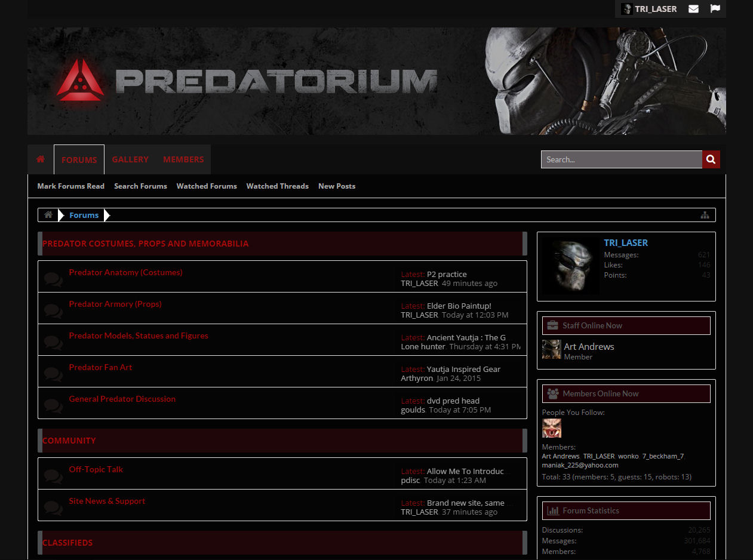Open the alerts flag icon

point(715,9)
